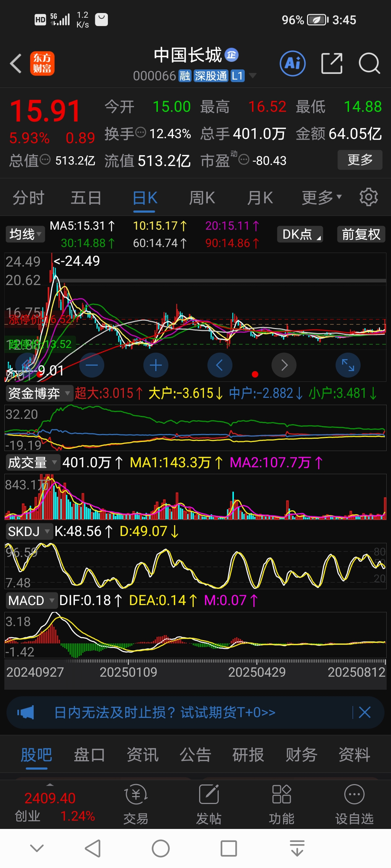Tap Android recent apps button

point(229,848)
